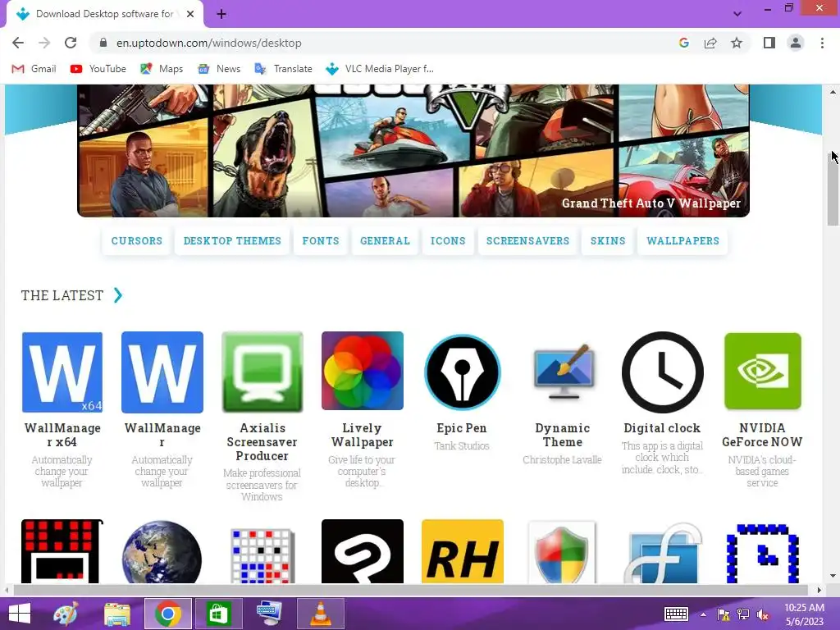Open the Epic Pen app icon
The height and width of the screenshot is (630, 840).
click(x=463, y=372)
